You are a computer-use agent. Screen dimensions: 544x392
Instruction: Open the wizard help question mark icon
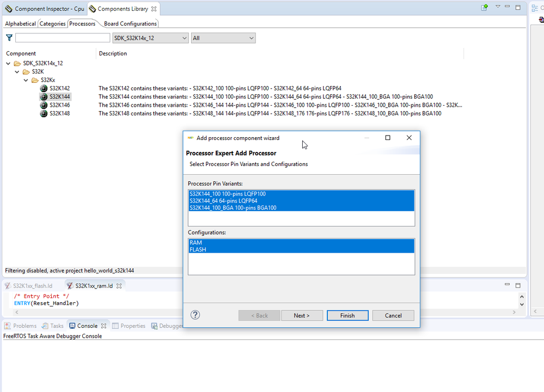195,315
